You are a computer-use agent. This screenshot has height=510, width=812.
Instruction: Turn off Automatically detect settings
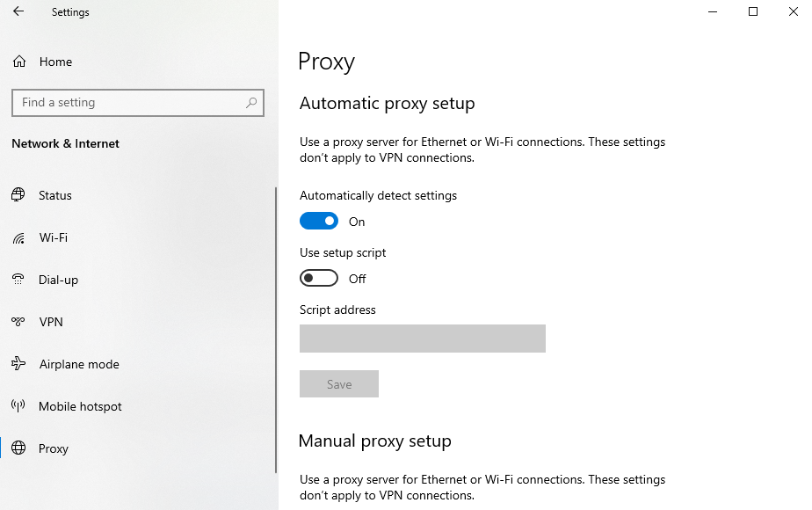pyautogui.click(x=319, y=221)
